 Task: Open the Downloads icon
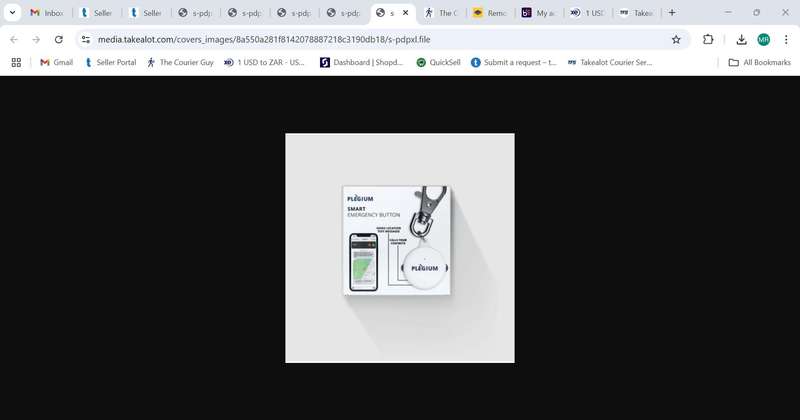point(741,39)
